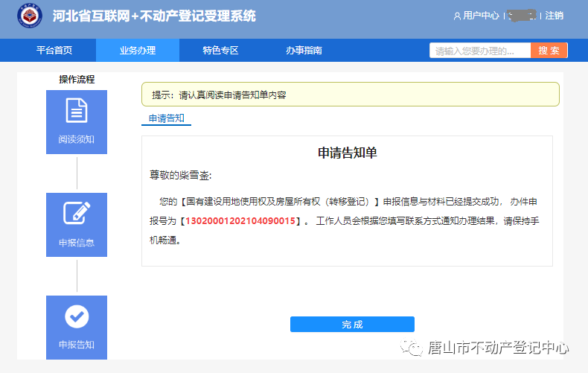Select the 申报告知 checkmark step icon

coord(77,316)
